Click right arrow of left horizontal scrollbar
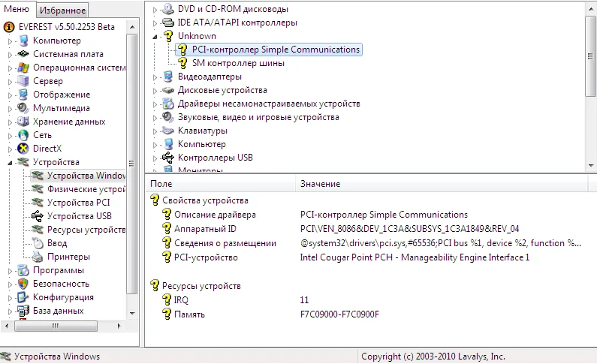 pyautogui.click(x=119, y=326)
